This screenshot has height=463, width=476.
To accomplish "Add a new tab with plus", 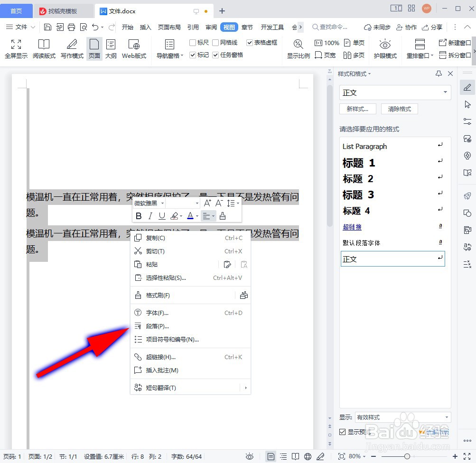I will (222, 11).
